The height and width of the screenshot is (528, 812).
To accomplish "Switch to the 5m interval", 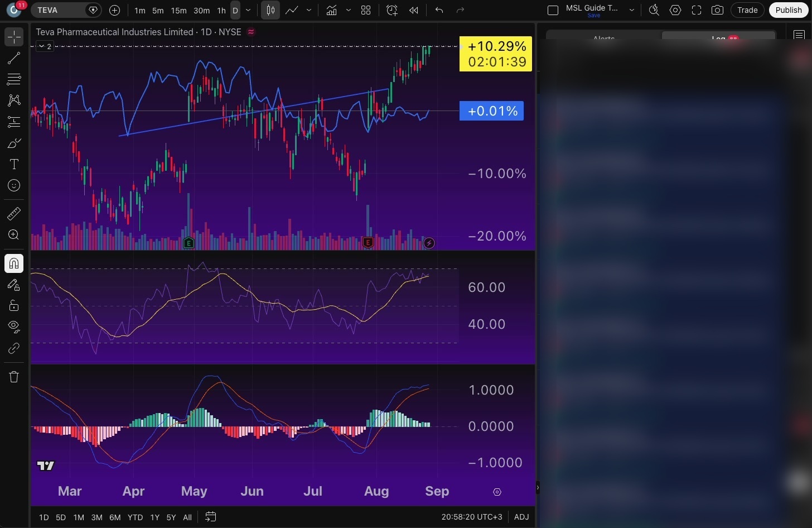I will 158,10.
